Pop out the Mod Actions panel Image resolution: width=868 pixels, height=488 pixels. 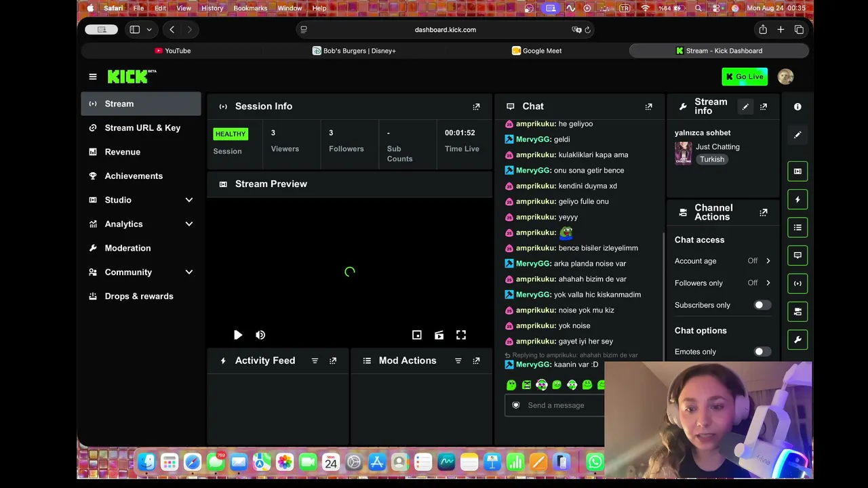476,361
